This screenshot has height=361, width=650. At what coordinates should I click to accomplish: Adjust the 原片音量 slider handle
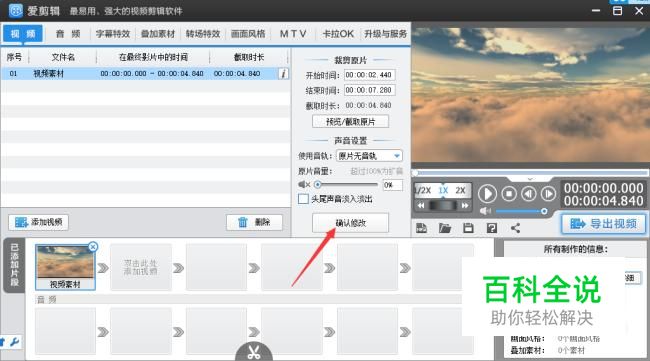(x=318, y=184)
